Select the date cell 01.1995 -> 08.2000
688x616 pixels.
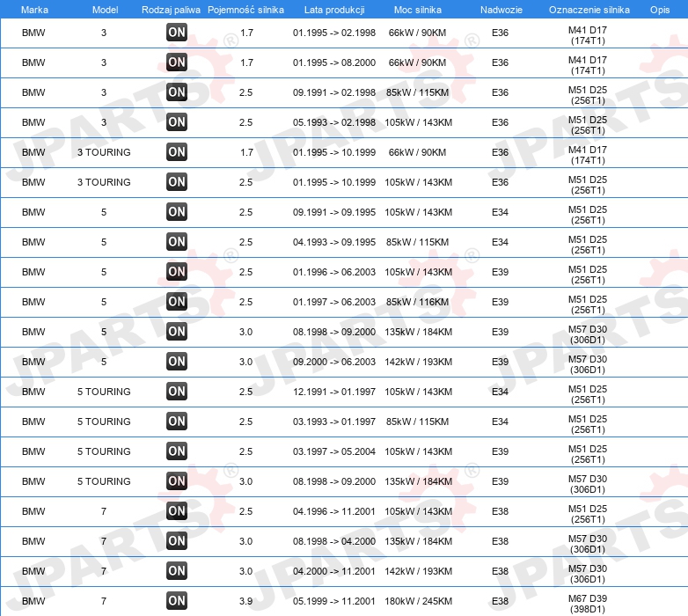point(334,62)
